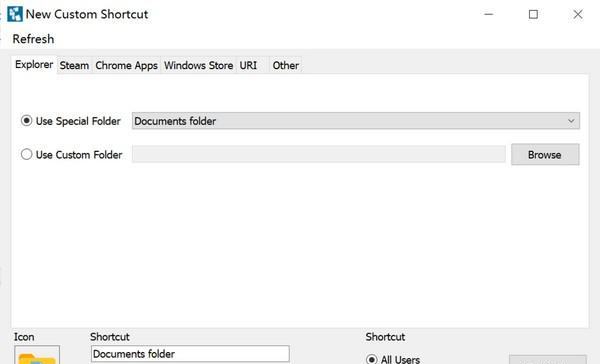
Task: Click the folder icon preview thumbnail
Action: 37,355
